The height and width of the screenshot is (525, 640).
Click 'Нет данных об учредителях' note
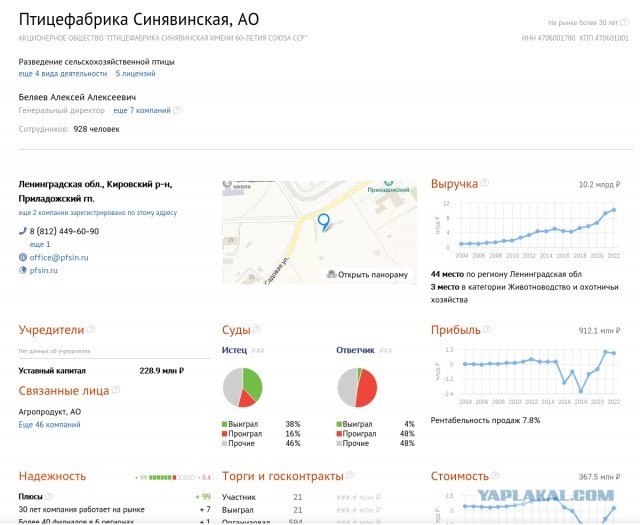tap(54, 351)
